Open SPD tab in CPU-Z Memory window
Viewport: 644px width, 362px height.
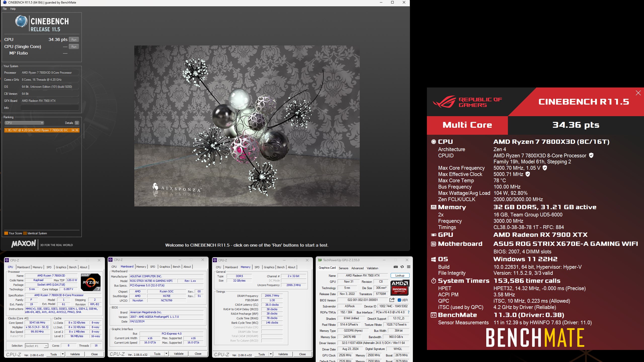[x=257, y=267]
